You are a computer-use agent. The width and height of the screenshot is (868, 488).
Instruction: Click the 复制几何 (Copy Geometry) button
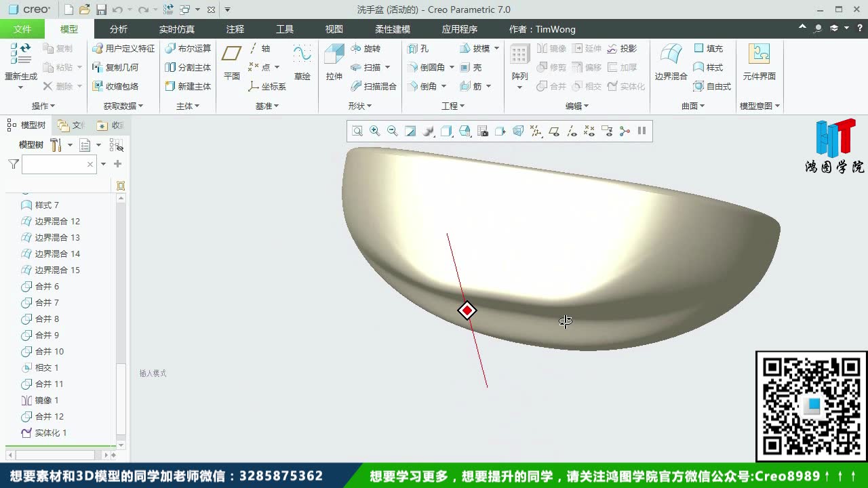click(x=123, y=67)
